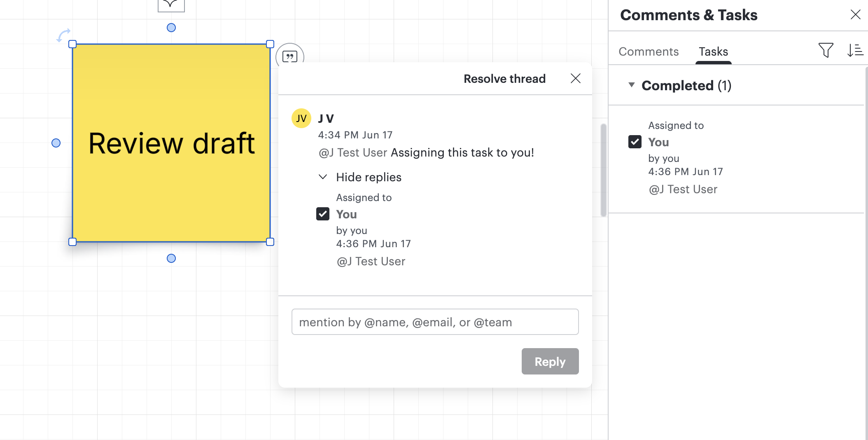Click the comment thread scrollbar
Screen dimensions: 868x440
[x=604, y=170]
